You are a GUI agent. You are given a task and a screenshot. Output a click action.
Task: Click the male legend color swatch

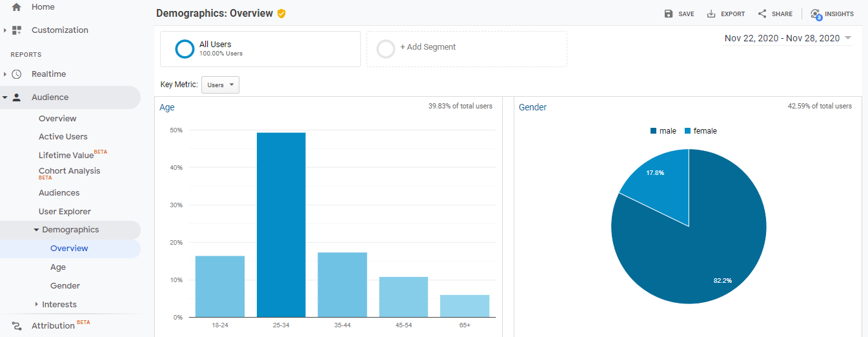coord(654,131)
